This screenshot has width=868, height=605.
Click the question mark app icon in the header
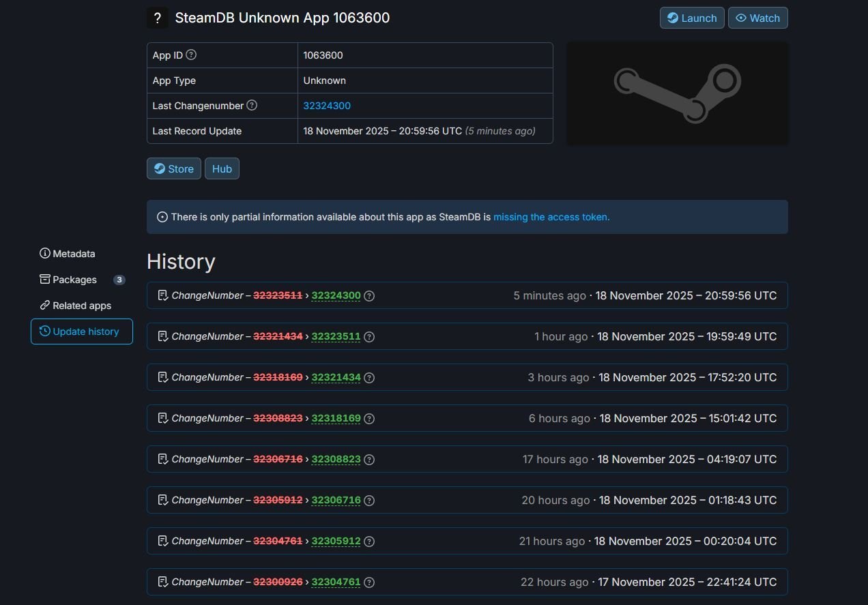(157, 18)
